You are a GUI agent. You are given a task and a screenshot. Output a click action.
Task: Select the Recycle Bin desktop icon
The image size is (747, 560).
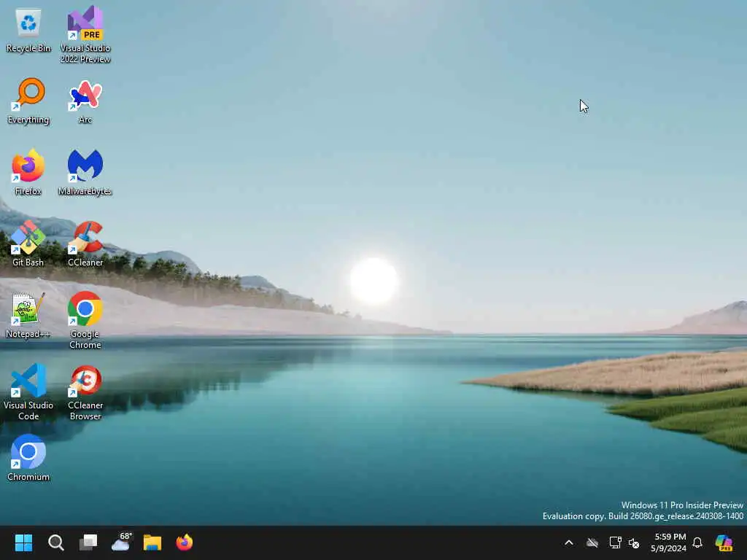point(28,29)
